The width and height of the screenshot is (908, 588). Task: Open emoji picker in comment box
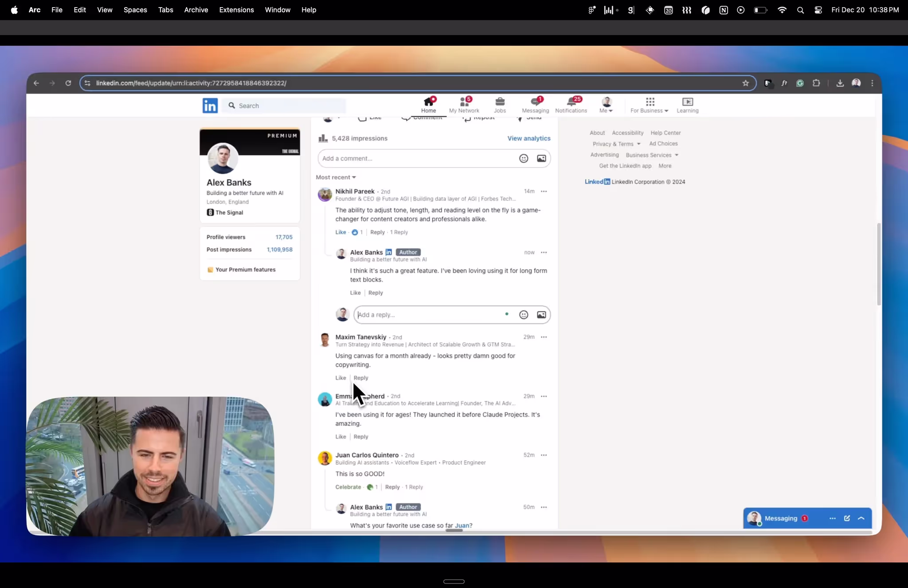click(x=524, y=158)
